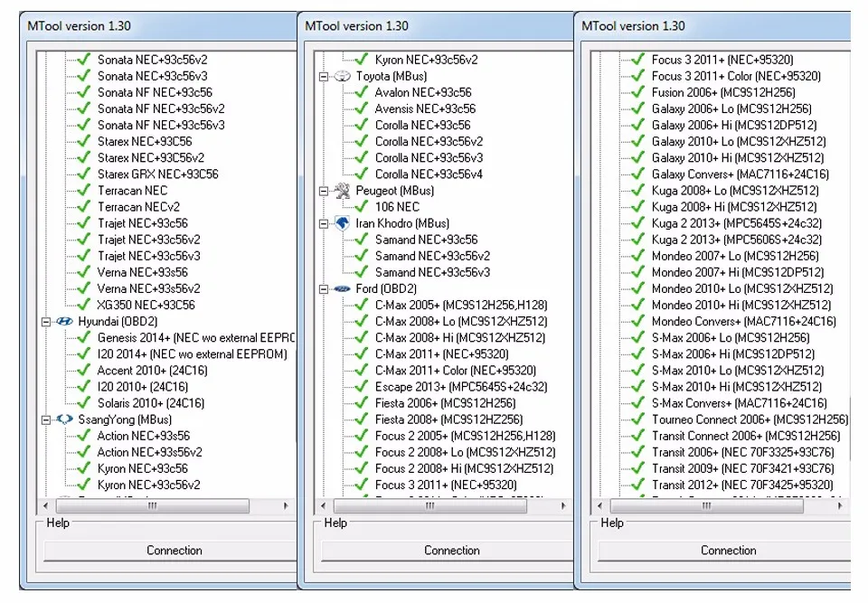The image size is (868, 603).
Task: Collapse the Iran Khodro (MBus) tree node
Action: [324, 223]
